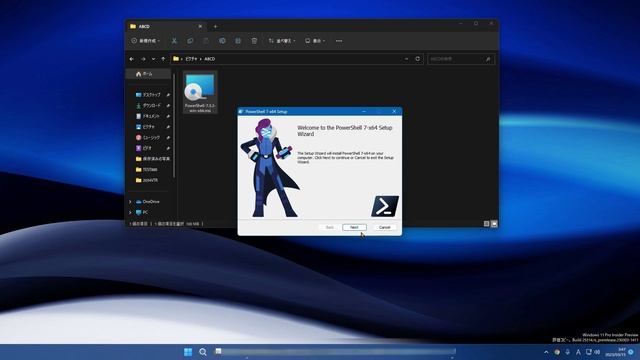Select ホーム in the Explorer sidebar
Image resolution: width=640 pixels, height=360 pixels.
148,74
